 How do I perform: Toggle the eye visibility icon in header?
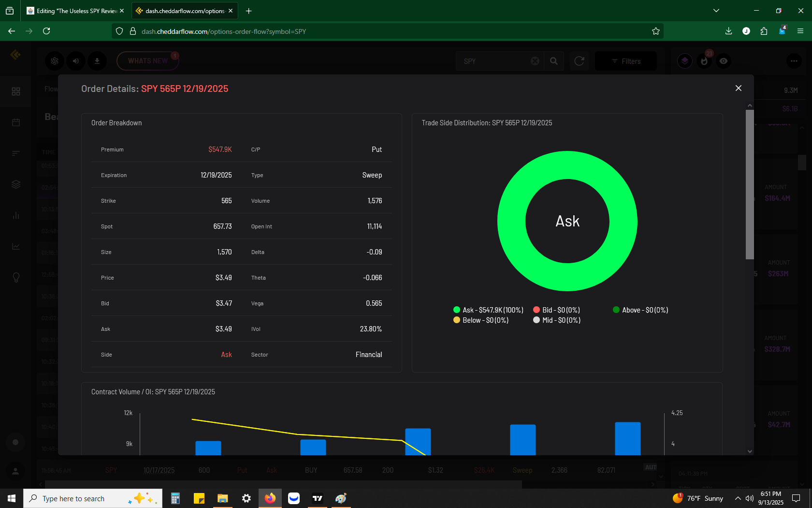tap(724, 61)
